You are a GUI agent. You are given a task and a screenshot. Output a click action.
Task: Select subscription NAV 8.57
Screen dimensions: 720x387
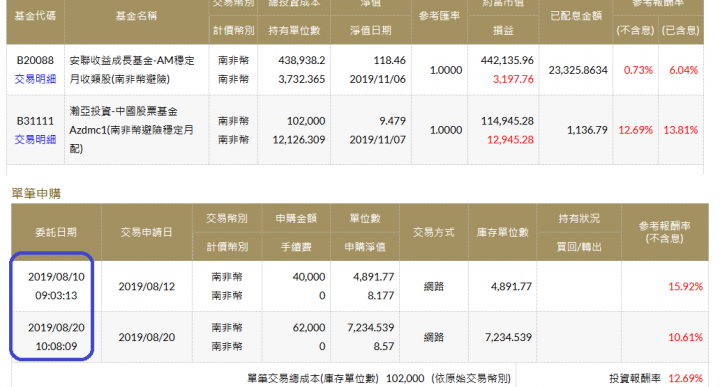tap(383, 346)
